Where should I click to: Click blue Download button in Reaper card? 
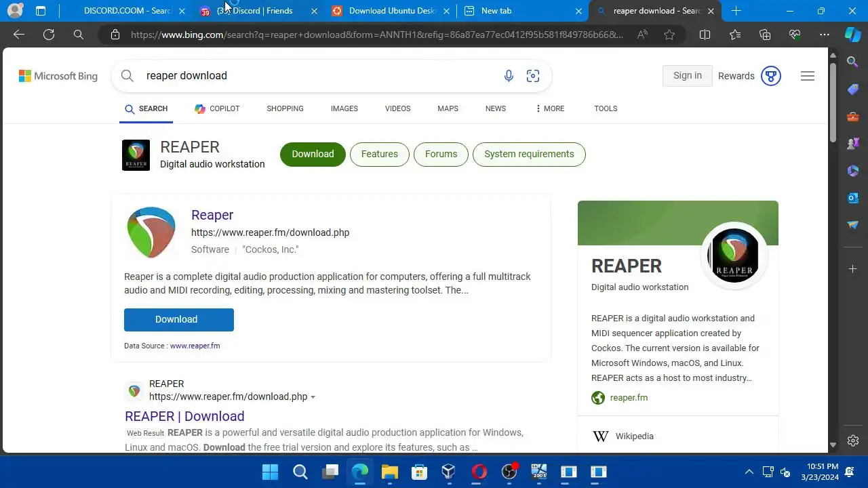point(179,319)
